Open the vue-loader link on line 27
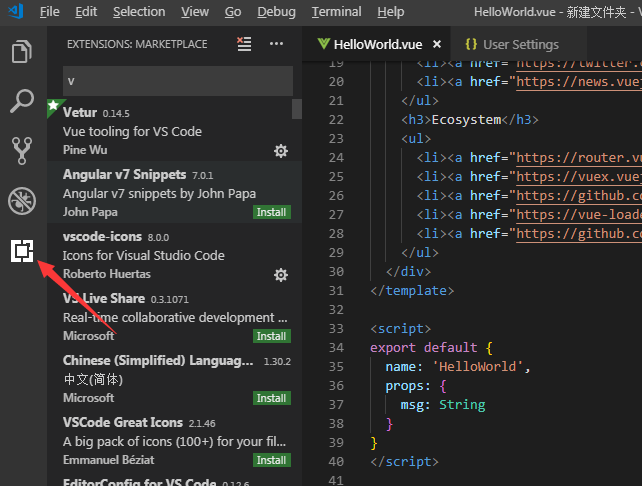The width and height of the screenshot is (642, 486). pos(579,215)
